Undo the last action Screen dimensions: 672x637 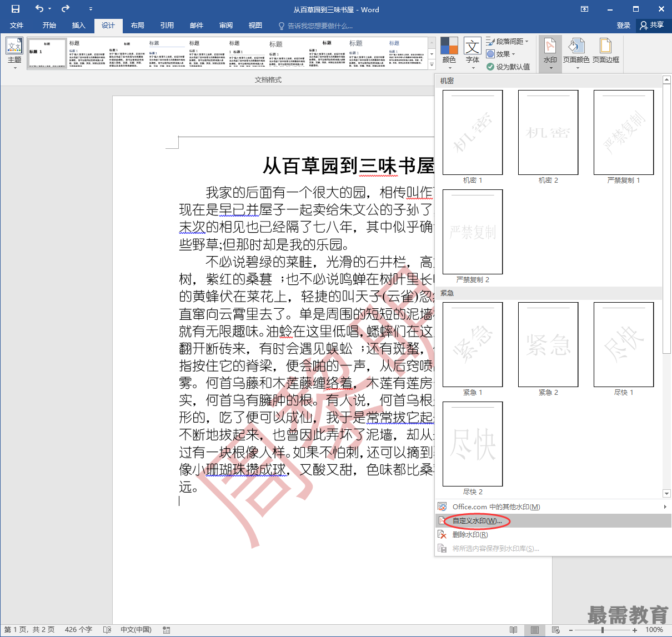tap(39, 9)
